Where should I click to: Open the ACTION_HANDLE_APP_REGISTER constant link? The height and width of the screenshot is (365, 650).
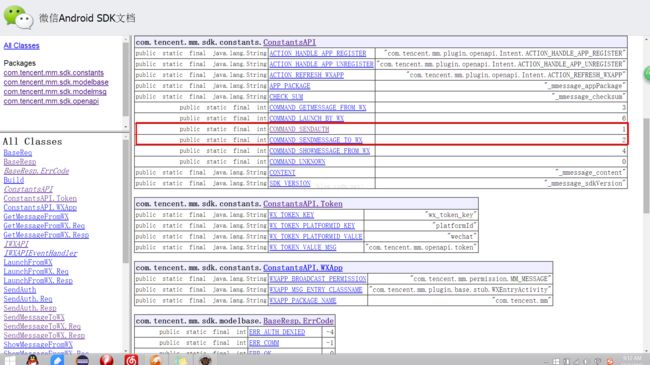click(318, 54)
